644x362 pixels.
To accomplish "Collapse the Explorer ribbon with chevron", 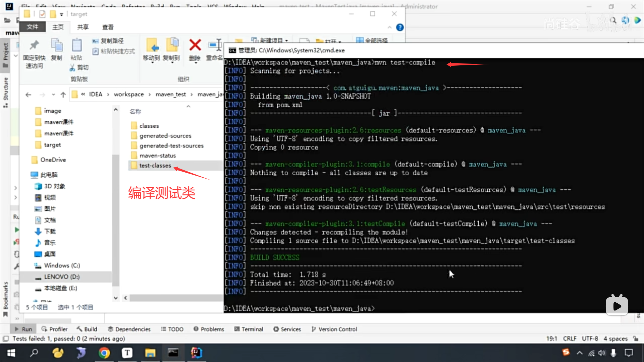I will pos(389,27).
